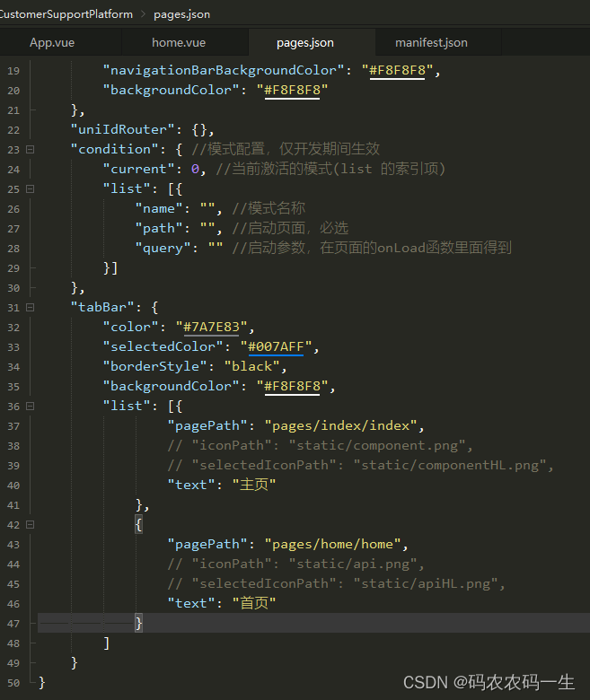Click color value #F8F8F8 on line 19
Viewport: 590px width, 700px height.
point(397,71)
